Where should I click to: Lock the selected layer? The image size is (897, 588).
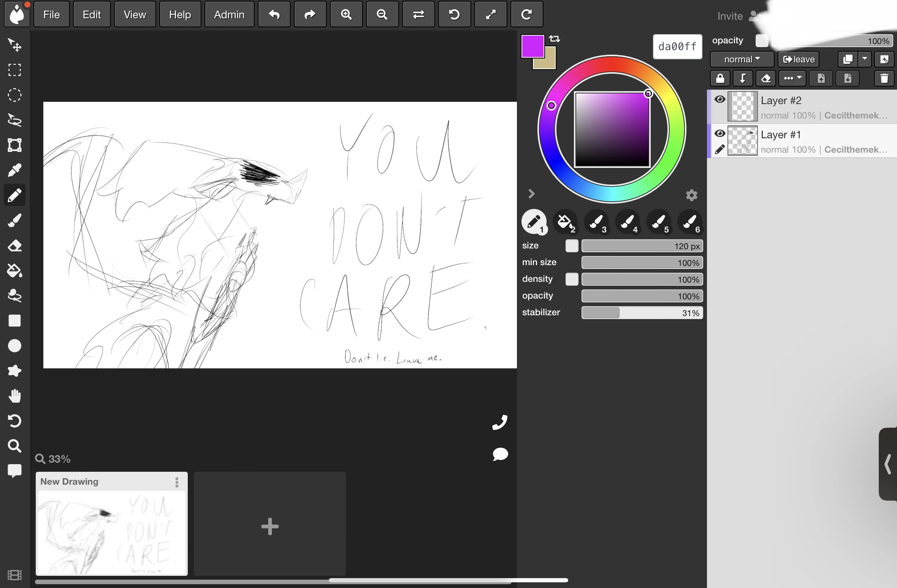tap(720, 78)
